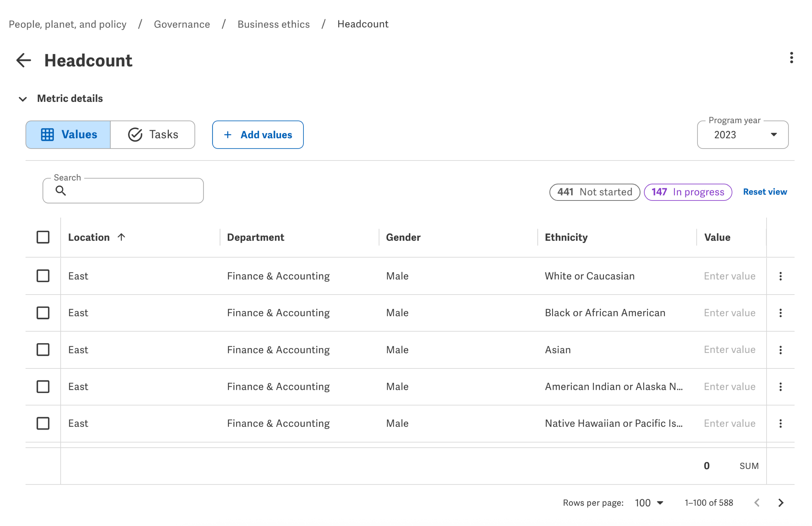Click the grid icon on the Values tab
The width and height of the screenshot is (812, 526).
pos(48,134)
